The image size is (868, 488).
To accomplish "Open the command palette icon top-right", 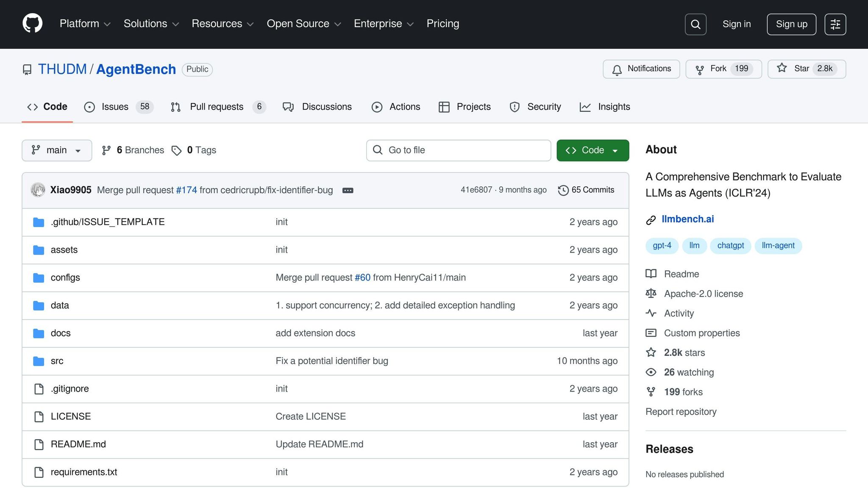I will pos(835,24).
